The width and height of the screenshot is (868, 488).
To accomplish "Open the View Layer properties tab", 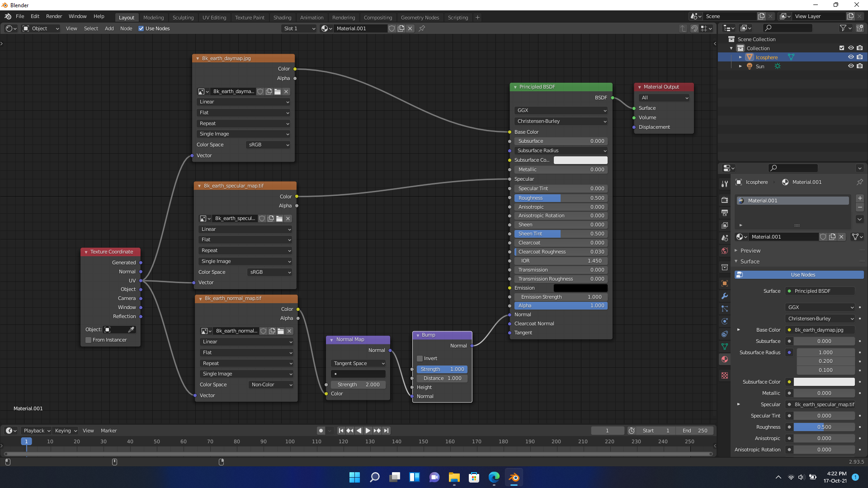I will [725, 225].
